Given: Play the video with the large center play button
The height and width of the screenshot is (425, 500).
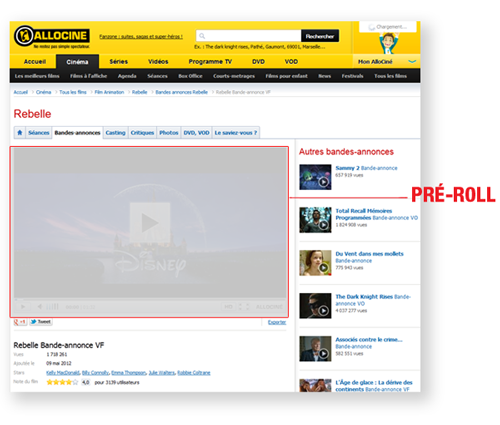Looking at the screenshot, I should [x=150, y=222].
